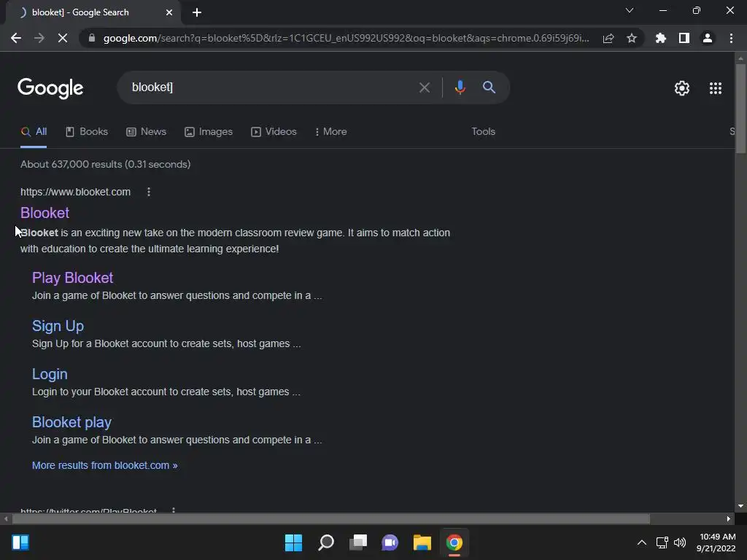Open Chrome side panel
The image size is (747, 560).
coord(684,38)
